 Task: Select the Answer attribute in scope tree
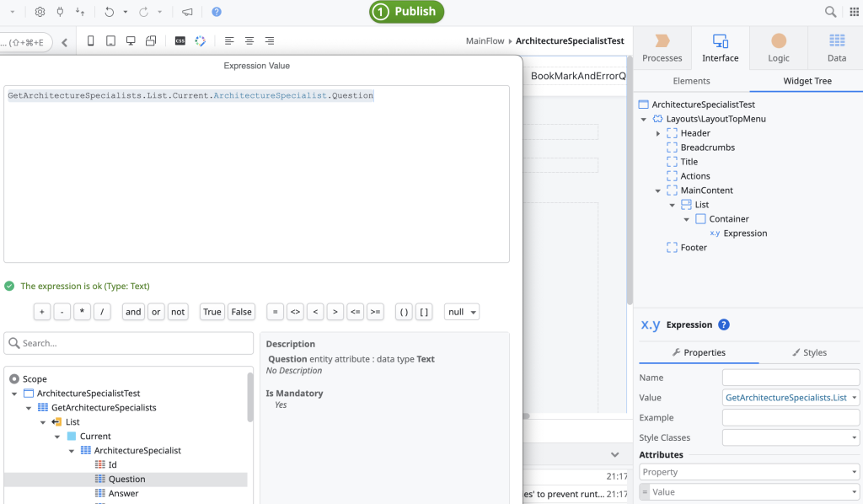pos(123,493)
